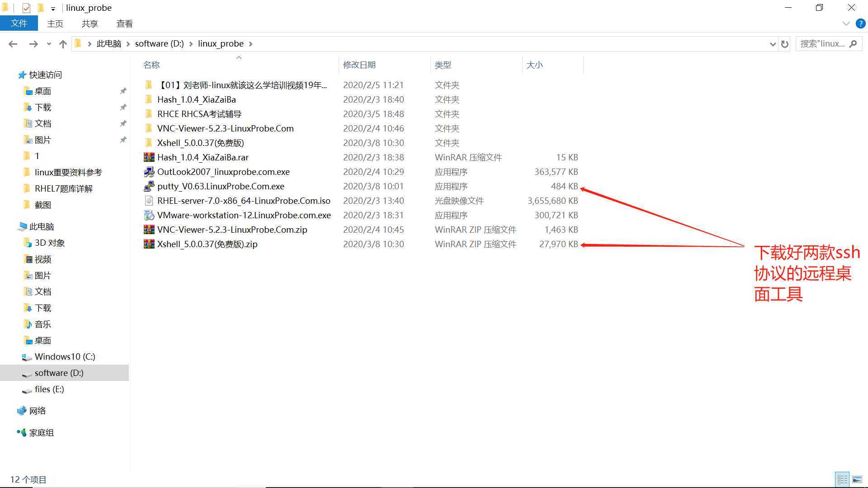Unpin 图片 via its pin icon
The width and height of the screenshot is (868, 488).
pyautogui.click(x=123, y=140)
